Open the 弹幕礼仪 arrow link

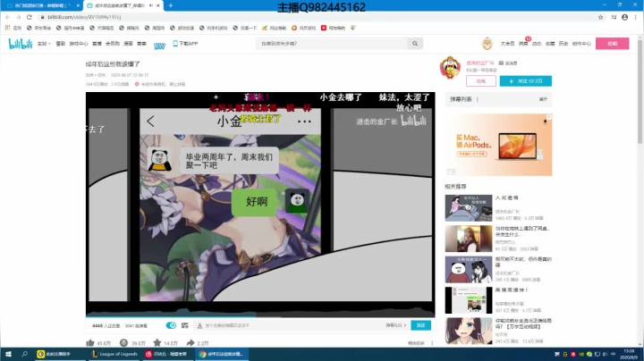coord(396,325)
